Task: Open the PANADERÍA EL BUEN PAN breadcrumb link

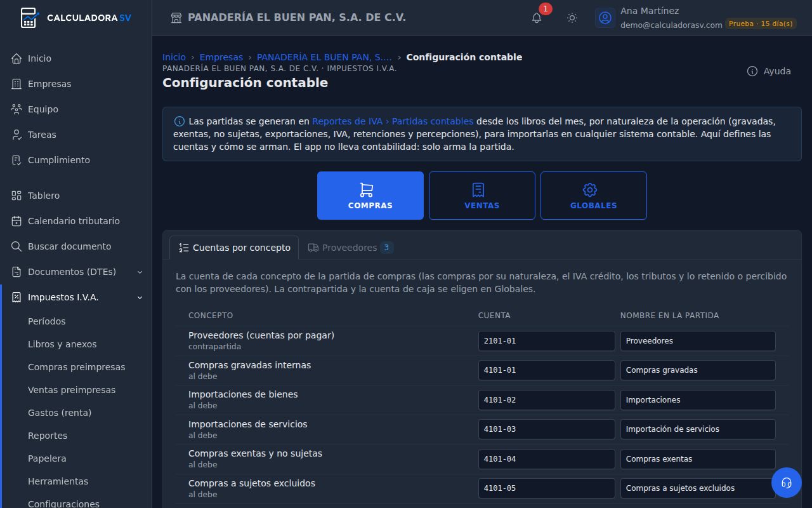Action: pyautogui.click(x=324, y=57)
